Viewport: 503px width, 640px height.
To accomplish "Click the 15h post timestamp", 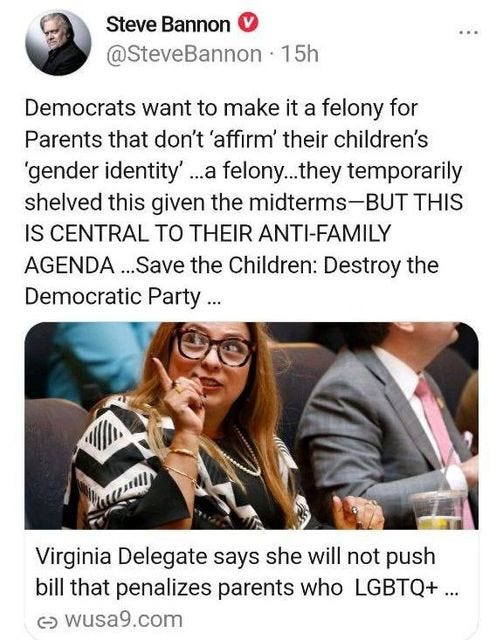I will [300, 54].
